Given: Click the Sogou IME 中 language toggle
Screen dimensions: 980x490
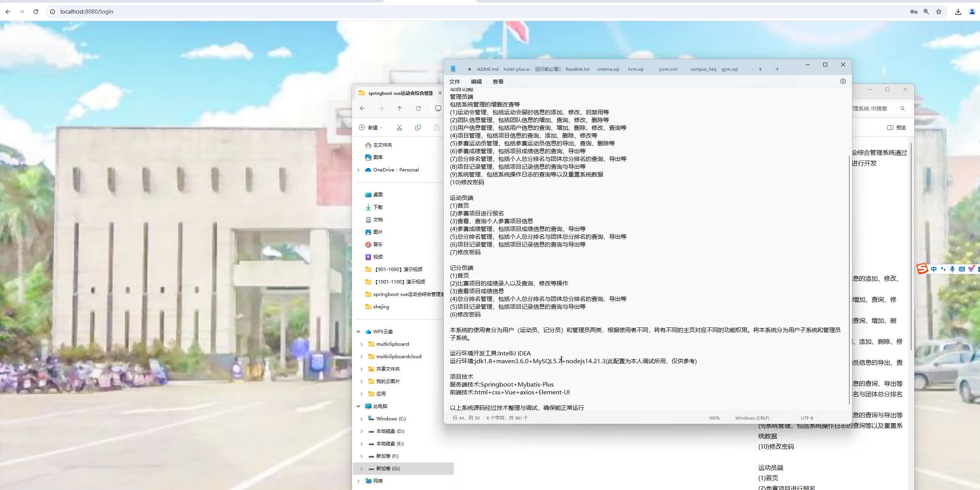Looking at the screenshot, I should (934, 269).
